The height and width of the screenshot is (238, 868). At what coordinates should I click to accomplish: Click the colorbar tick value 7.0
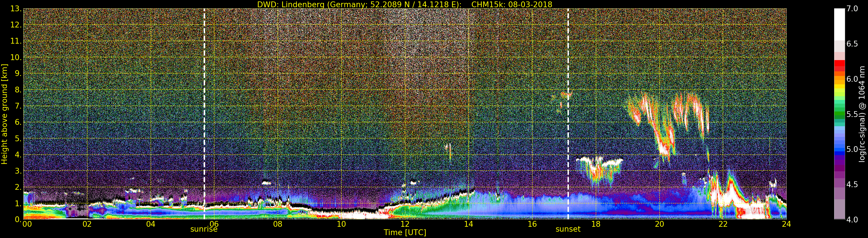[x=852, y=9]
